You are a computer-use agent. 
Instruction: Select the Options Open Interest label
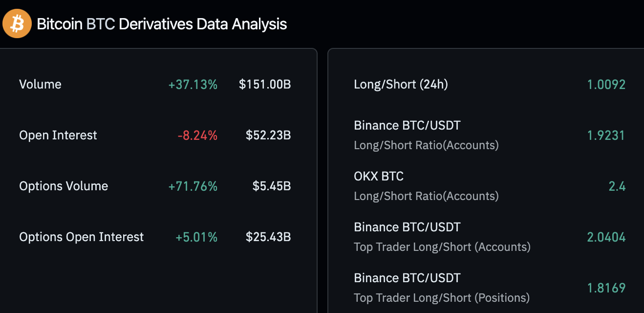(x=81, y=237)
